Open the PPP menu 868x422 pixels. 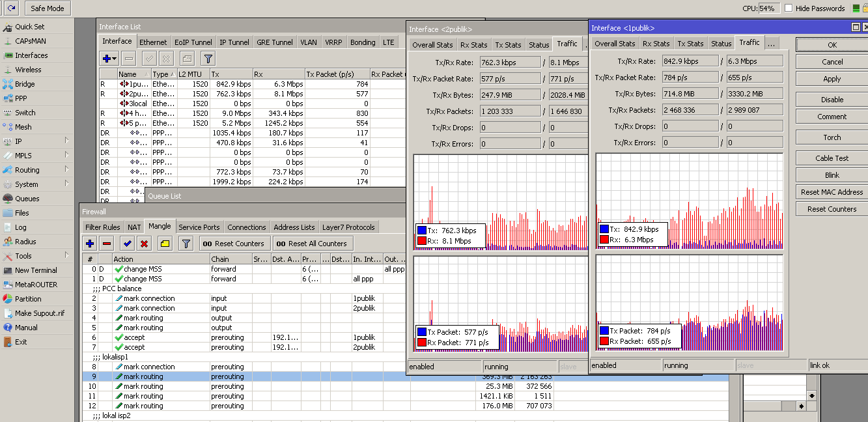21,98
